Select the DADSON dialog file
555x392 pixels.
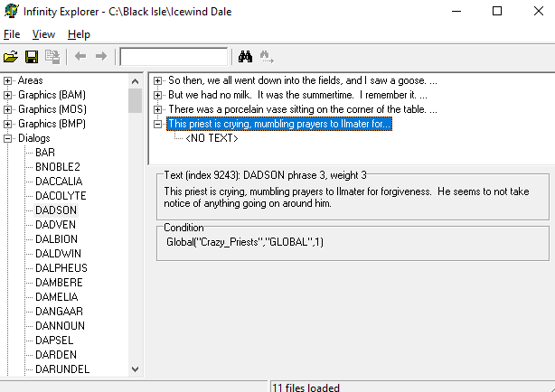pos(56,210)
